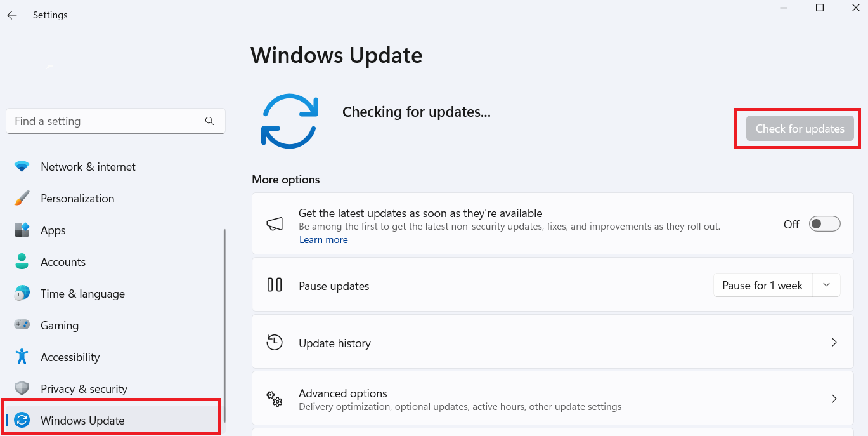Click the Time & language globe clock icon
Viewport: 868px width, 436px height.
coord(22,294)
